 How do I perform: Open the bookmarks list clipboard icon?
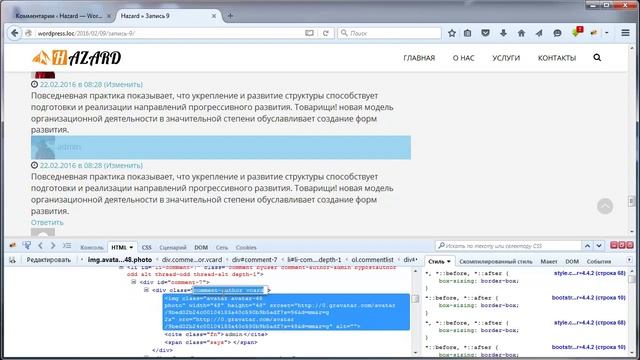click(467, 33)
